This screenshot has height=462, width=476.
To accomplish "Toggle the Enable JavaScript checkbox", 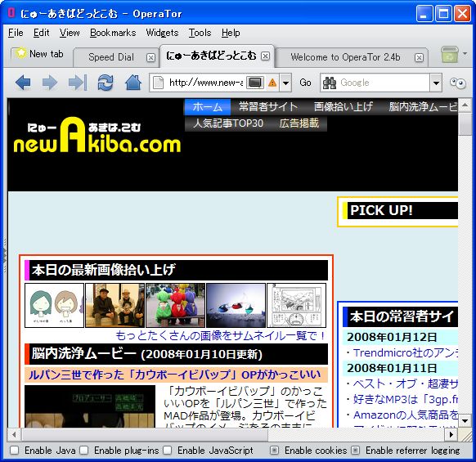I will click(168, 451).
